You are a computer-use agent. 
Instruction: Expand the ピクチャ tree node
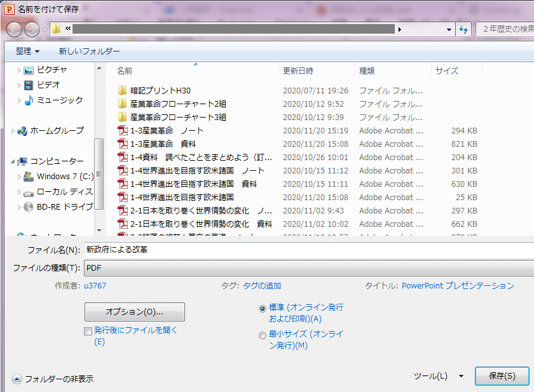pyautogui.click(x=19, y=70)
